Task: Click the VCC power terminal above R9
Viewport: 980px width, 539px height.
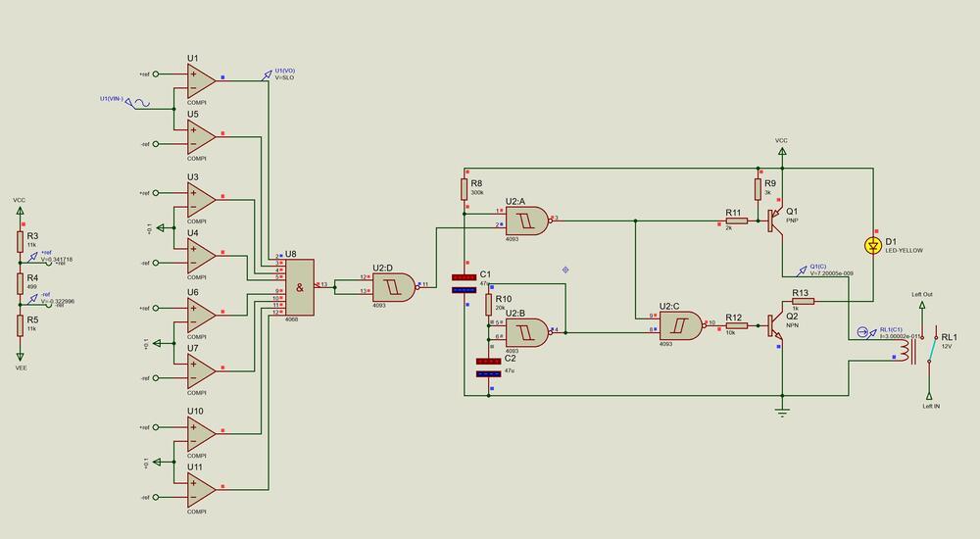Action: 781,154
